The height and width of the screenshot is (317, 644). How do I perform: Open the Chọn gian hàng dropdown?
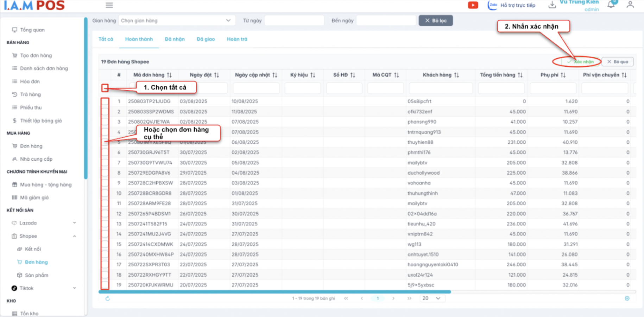pyautogui.click(x=176, y=21)
